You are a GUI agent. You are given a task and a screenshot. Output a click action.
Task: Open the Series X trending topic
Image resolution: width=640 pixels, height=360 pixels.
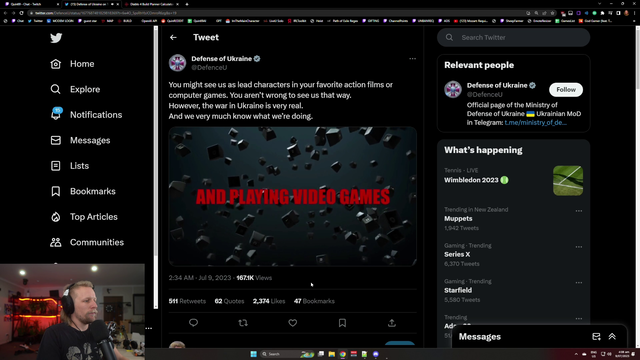pos(457,254)
